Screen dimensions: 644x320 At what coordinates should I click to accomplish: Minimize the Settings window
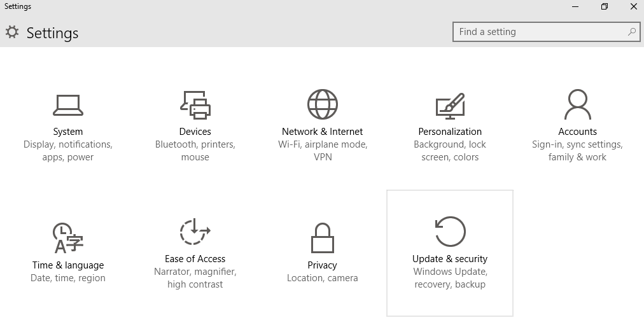coord(575,6)
